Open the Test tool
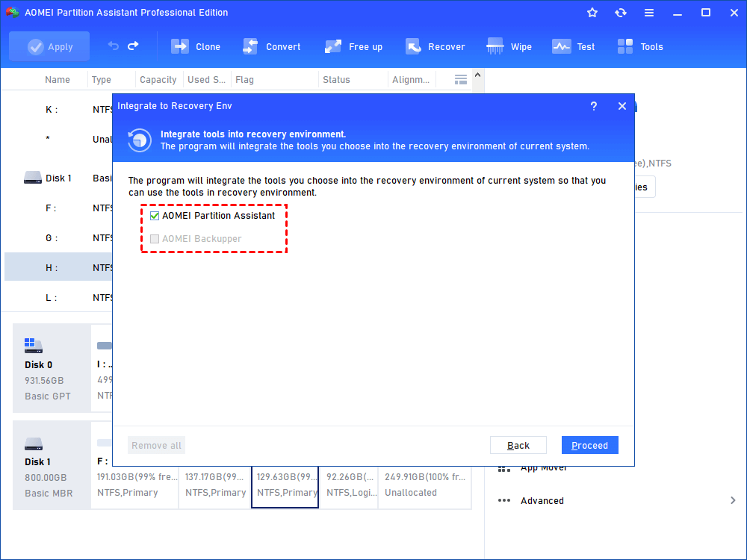The width and height of the screenshot is (747, 560). coord(574,46)
